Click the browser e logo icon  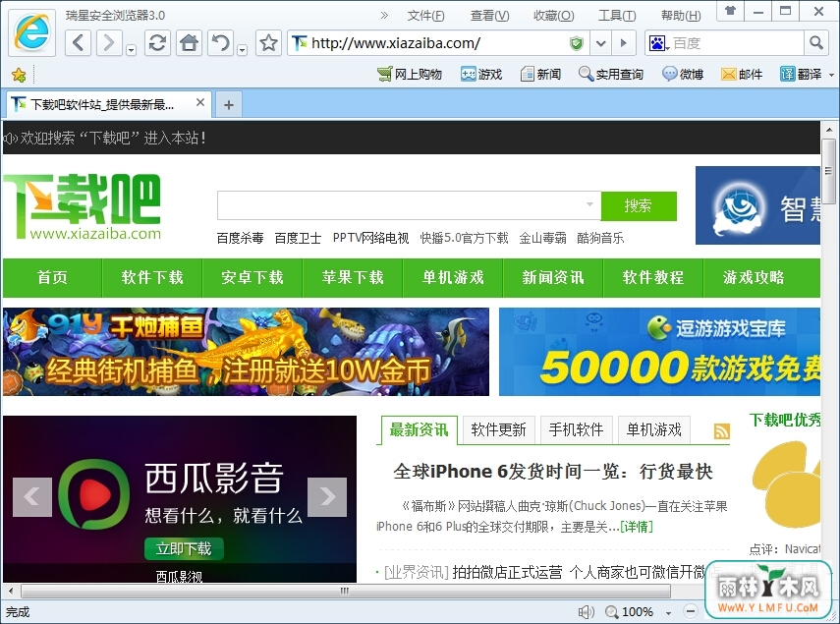[x=32, y=32]
